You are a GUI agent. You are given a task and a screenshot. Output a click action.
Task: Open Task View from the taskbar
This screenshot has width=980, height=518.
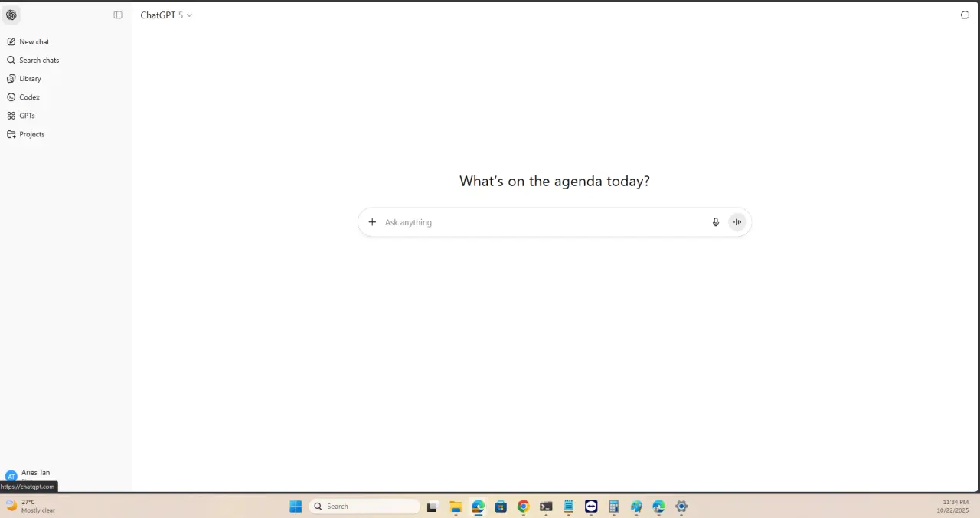(432, 507)
